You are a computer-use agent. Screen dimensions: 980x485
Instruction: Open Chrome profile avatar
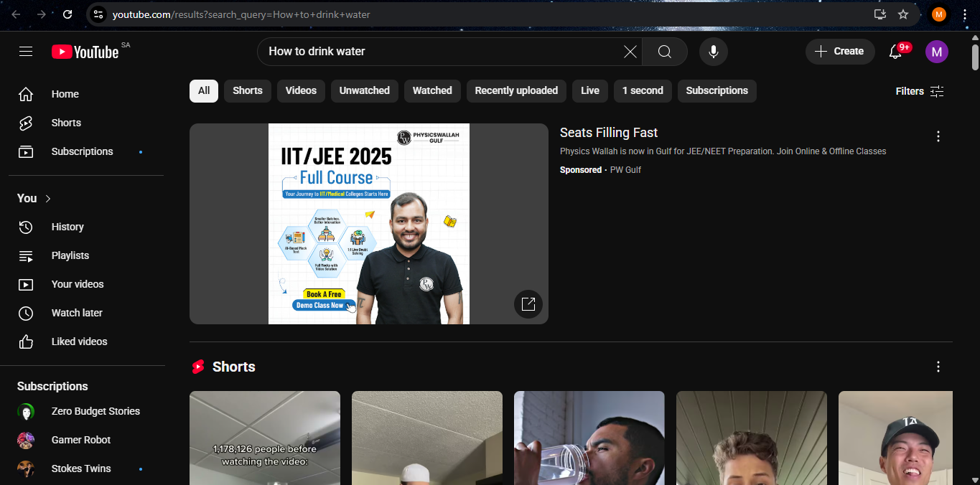pos(939,14)
